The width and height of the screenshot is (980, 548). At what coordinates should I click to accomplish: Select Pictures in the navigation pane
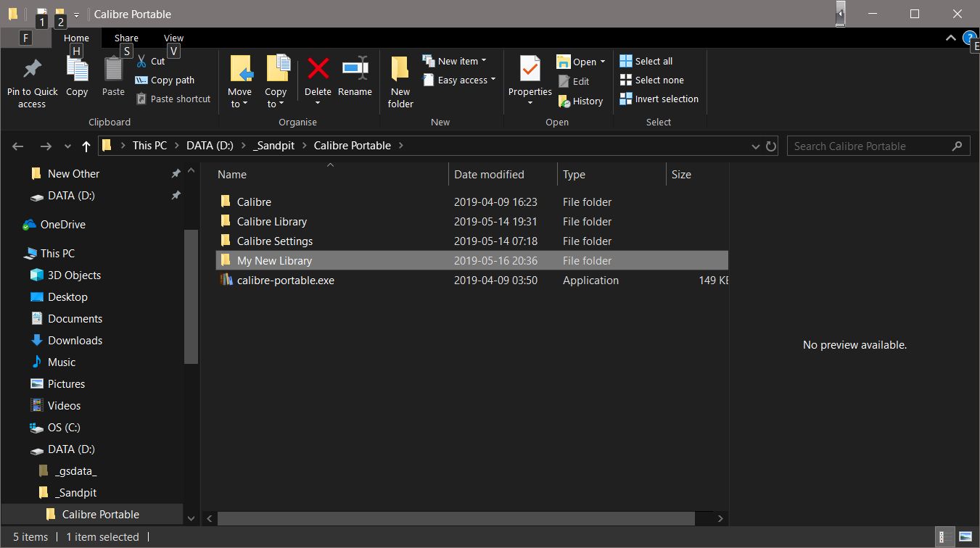coord(66,384)
